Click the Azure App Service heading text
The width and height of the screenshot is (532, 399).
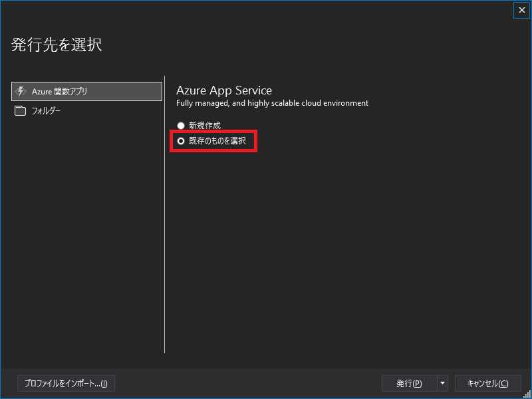coord(224,90)
